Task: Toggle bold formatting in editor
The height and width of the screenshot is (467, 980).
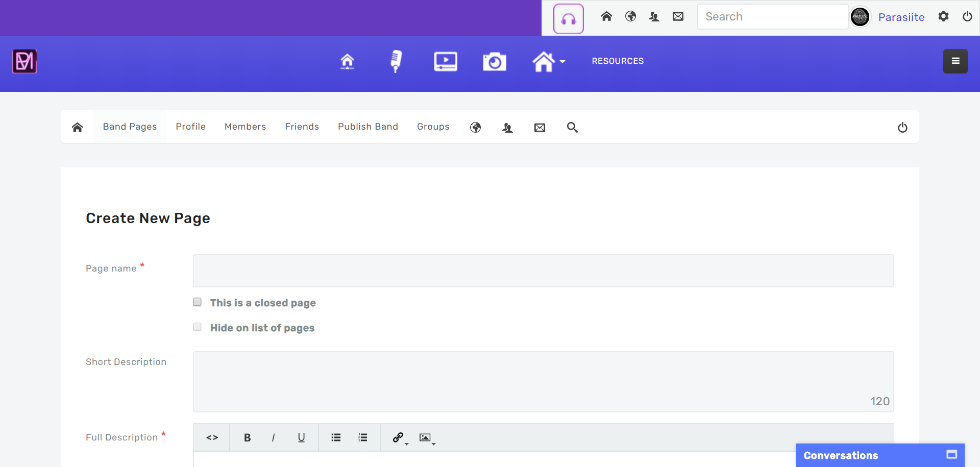Action: click(247, 437)
